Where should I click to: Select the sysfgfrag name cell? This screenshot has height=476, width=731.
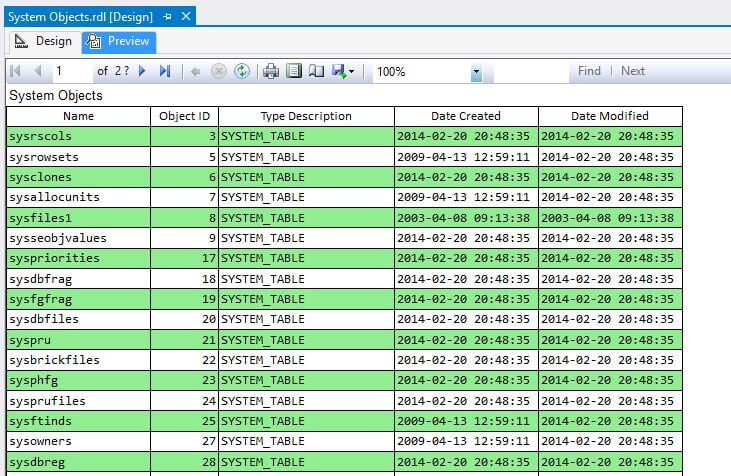point(78,299)
